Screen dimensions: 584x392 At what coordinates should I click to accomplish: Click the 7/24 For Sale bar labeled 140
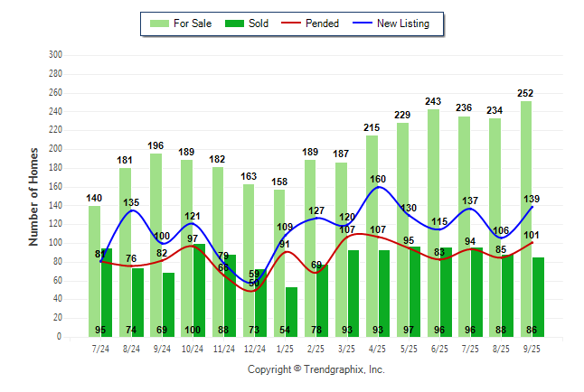(x=94, y=271)
